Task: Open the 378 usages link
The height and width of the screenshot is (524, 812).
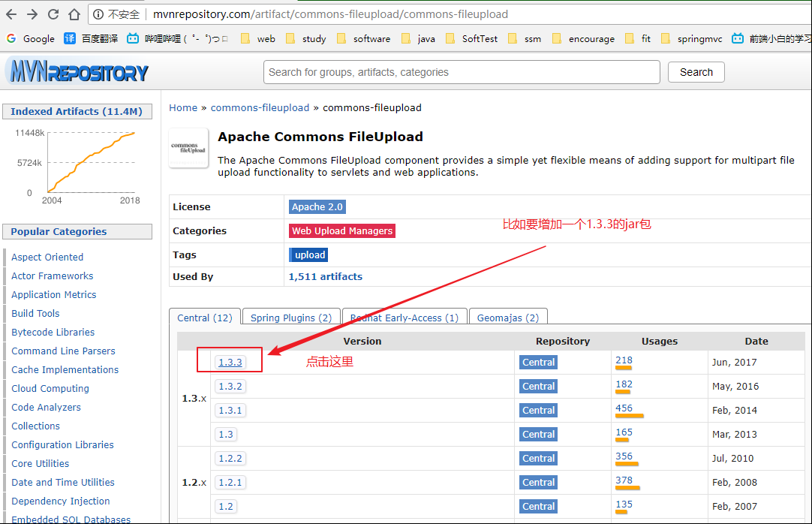Action: click(x=624, y=480)
